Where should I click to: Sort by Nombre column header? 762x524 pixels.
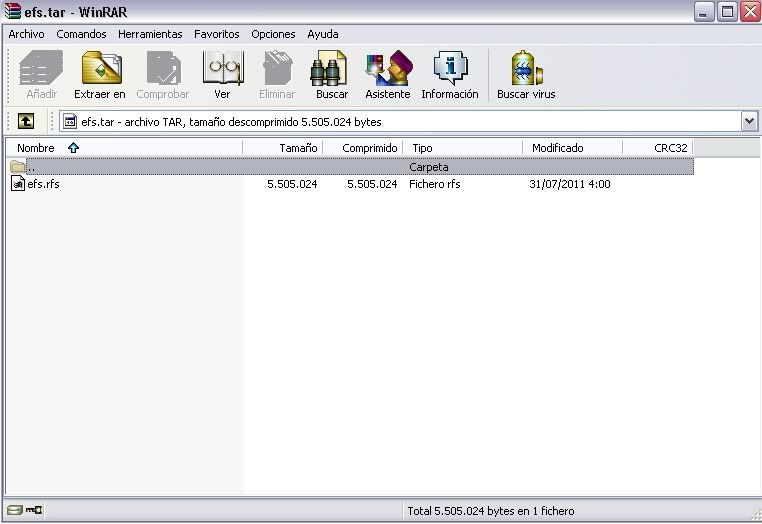tap(124, 148)
